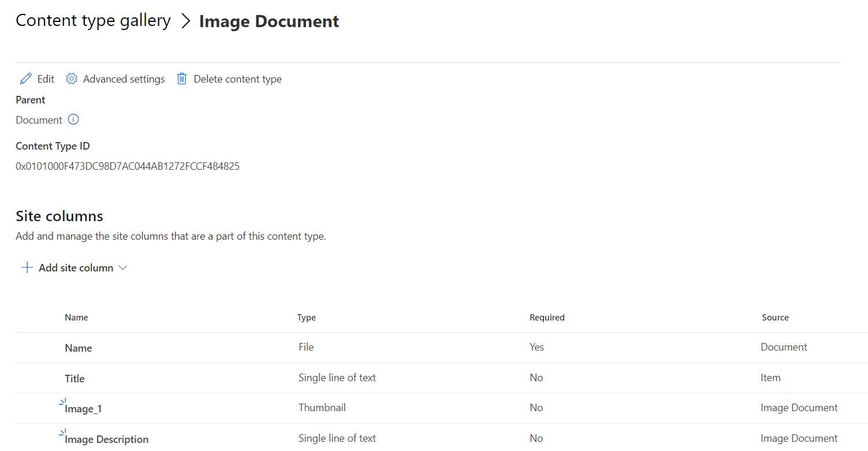Open the Name column header options

click(x=77, y=317)
